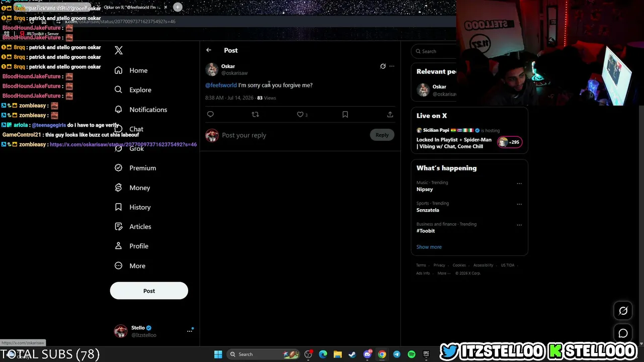The width and height of the screenshot is (644, 362).
Task: Click Oskar's avatar on the post
Action: pos(212,69)
